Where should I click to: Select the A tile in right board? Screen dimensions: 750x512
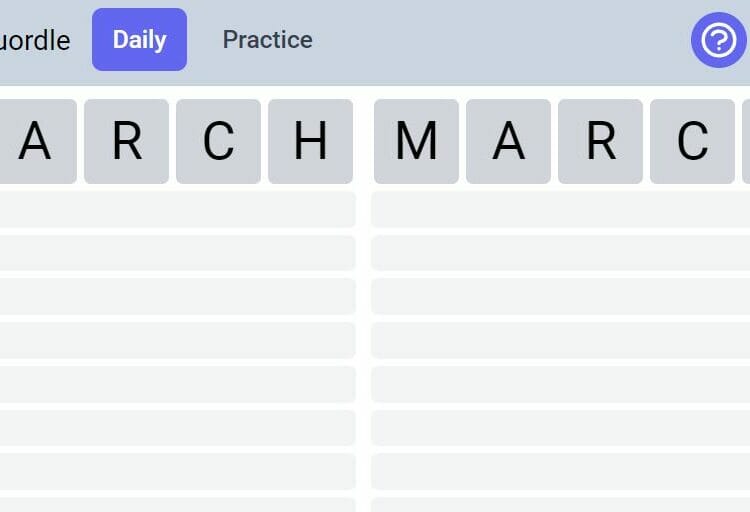pyautogui.click(x=508, y=141)
